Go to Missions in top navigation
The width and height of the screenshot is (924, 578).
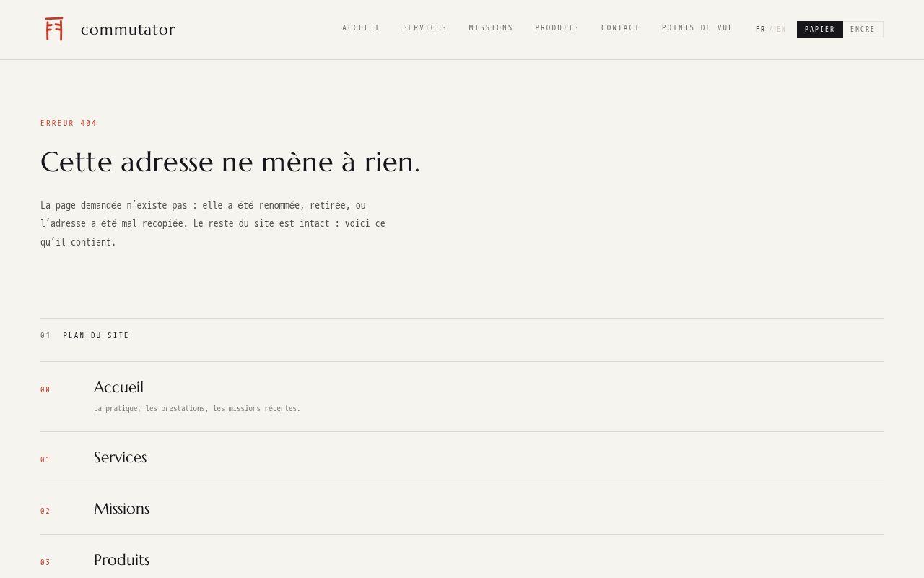[491, 28]
